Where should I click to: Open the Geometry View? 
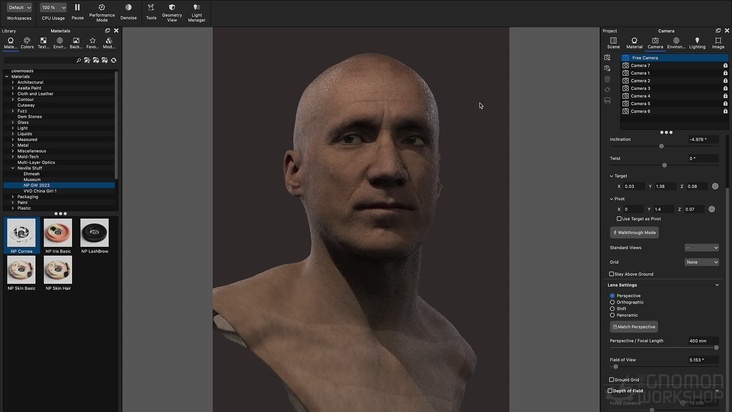(x=172, y=12)
